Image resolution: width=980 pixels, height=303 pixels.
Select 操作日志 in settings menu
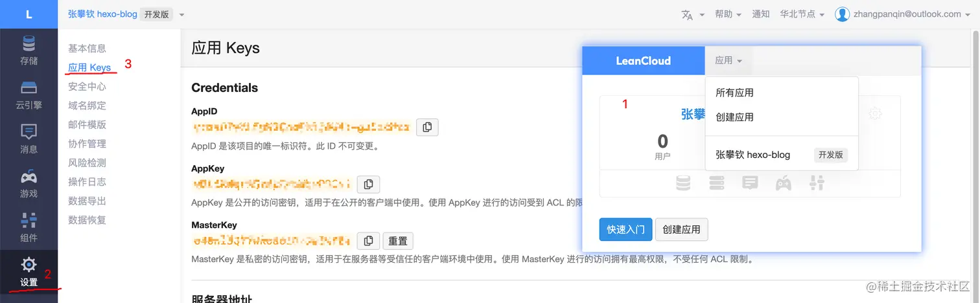coord(87,182)
